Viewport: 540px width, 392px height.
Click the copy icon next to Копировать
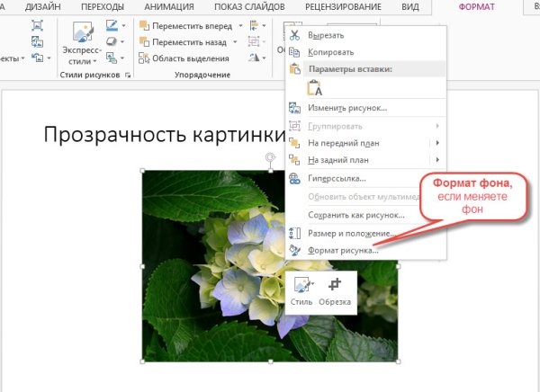294,52
